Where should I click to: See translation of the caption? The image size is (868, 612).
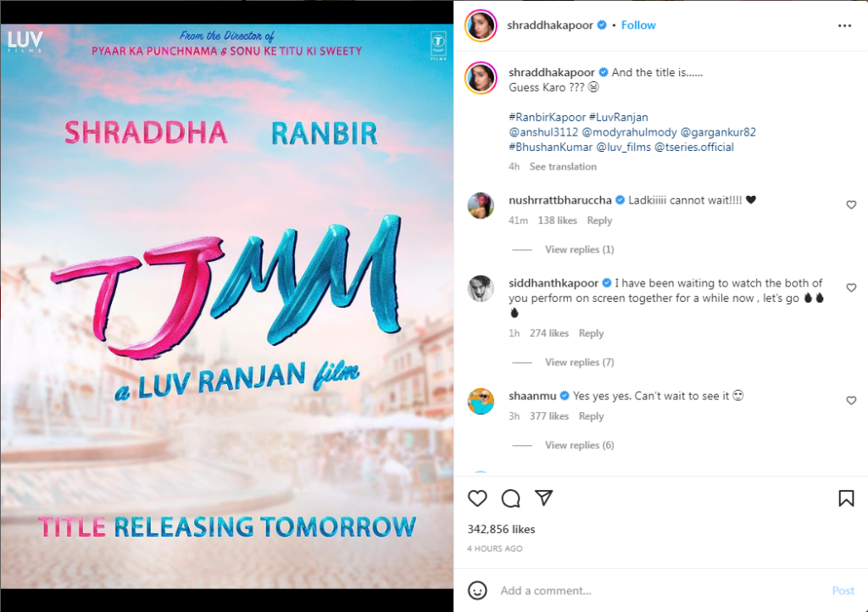[563, 166]
